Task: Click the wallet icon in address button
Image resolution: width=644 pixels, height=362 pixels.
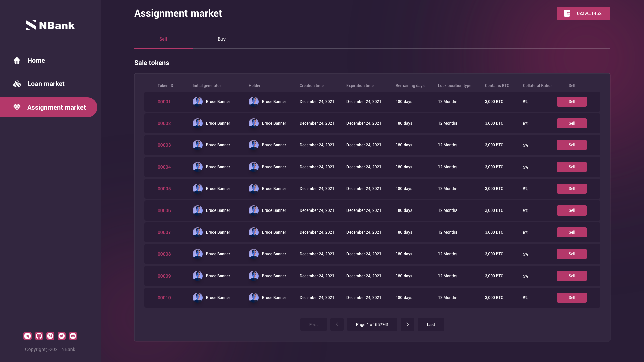Action: click(567, 13)
